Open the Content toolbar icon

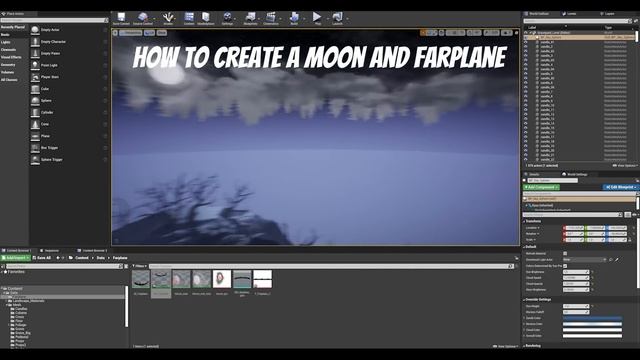pyautogui.click(x=189, y=17)
